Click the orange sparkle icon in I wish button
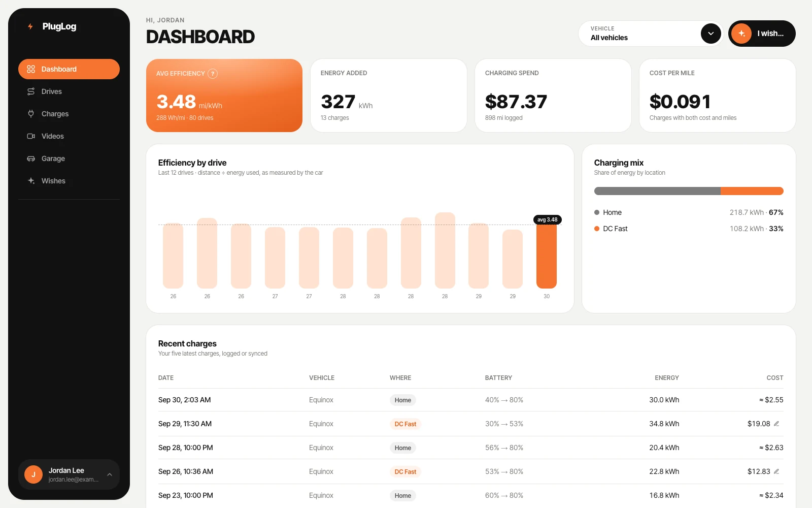The height and width of the screenshot is (508, 812). [x=741, y=34]
